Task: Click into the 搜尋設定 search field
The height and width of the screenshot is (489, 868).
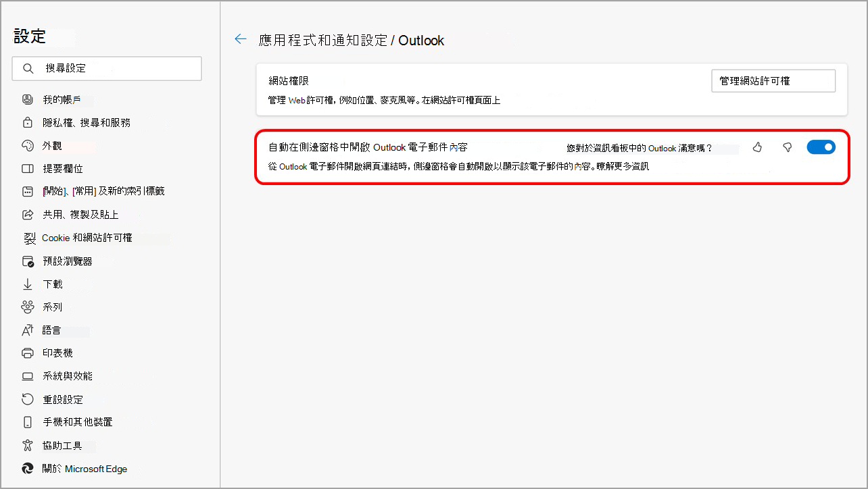Action: click(x=107, y=68)
